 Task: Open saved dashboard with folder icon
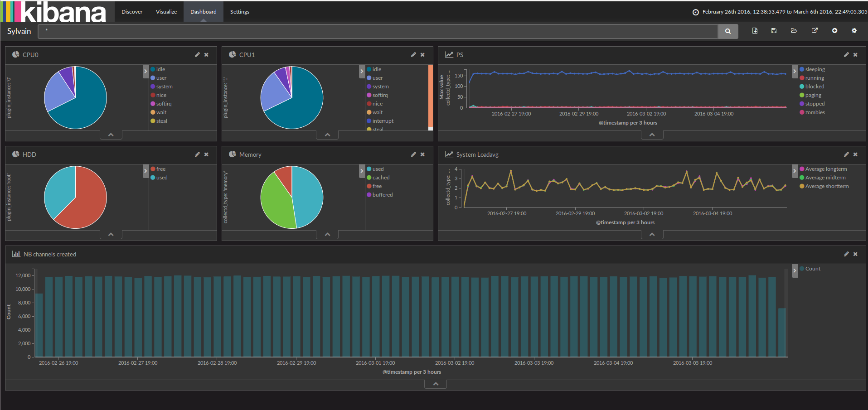pos(794,31)
